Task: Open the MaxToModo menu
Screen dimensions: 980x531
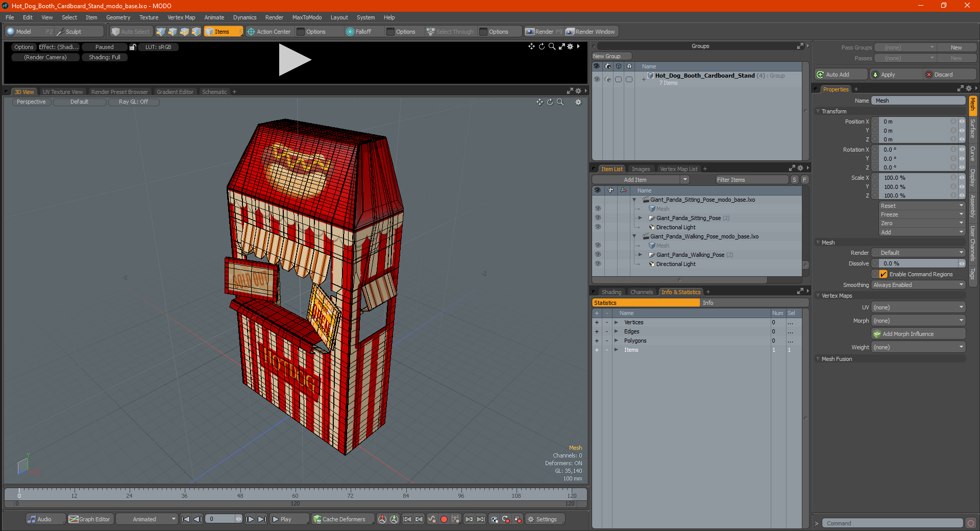Action: [307, 17]
